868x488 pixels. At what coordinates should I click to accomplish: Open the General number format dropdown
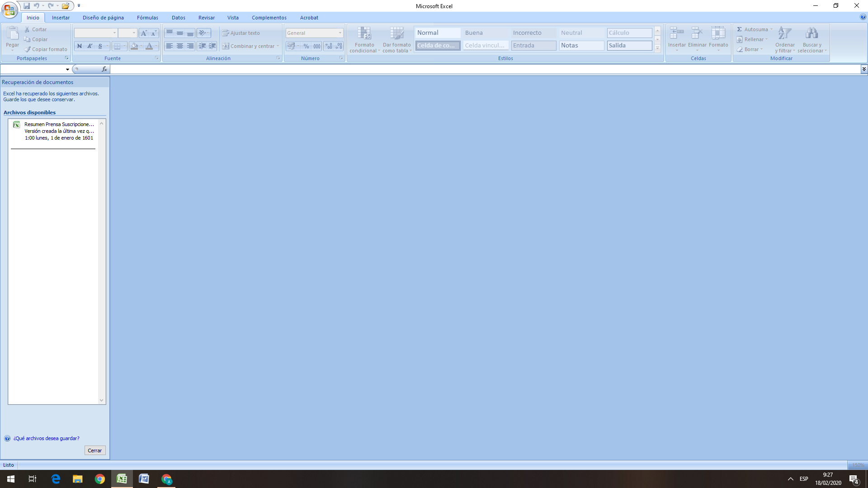coord(340,33)
